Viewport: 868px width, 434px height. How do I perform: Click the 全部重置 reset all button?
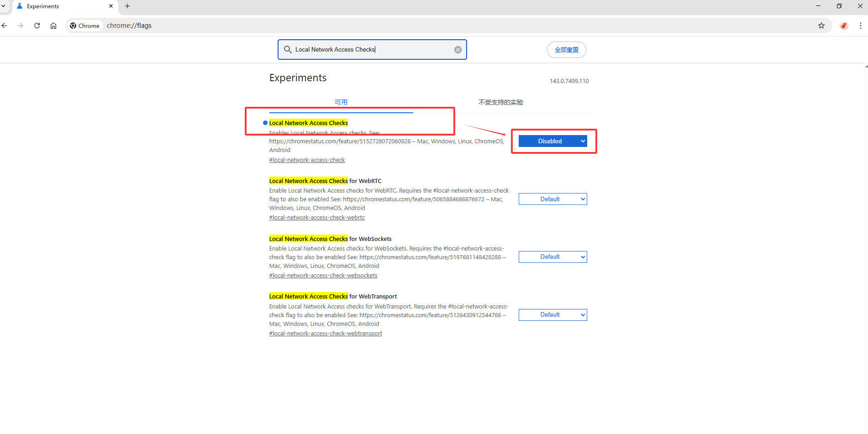coord(566,50)
